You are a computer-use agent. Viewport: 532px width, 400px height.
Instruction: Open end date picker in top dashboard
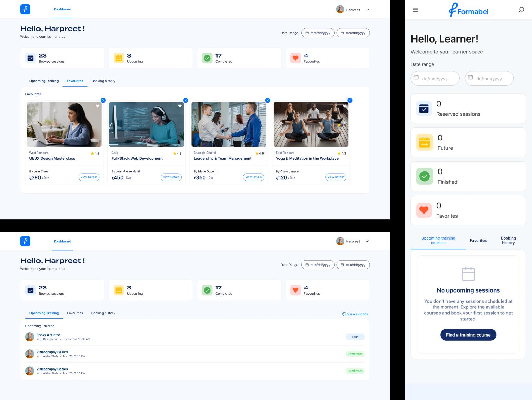click(x=353, y=33)
